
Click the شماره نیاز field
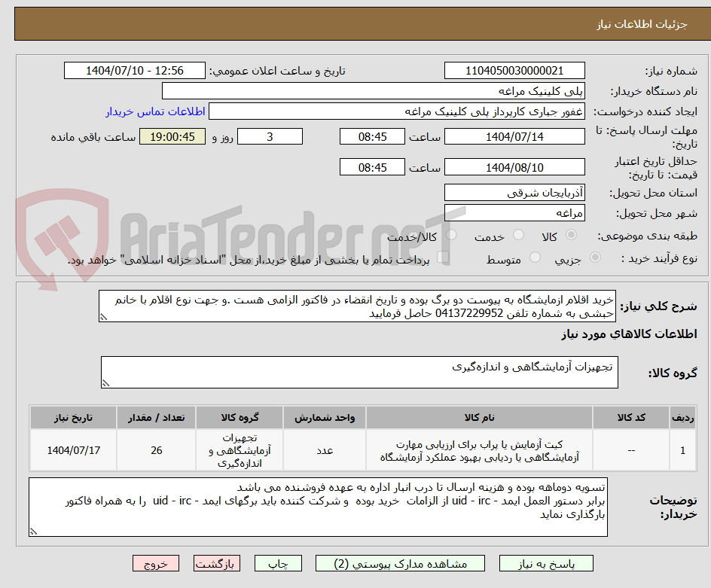[514, 70]
